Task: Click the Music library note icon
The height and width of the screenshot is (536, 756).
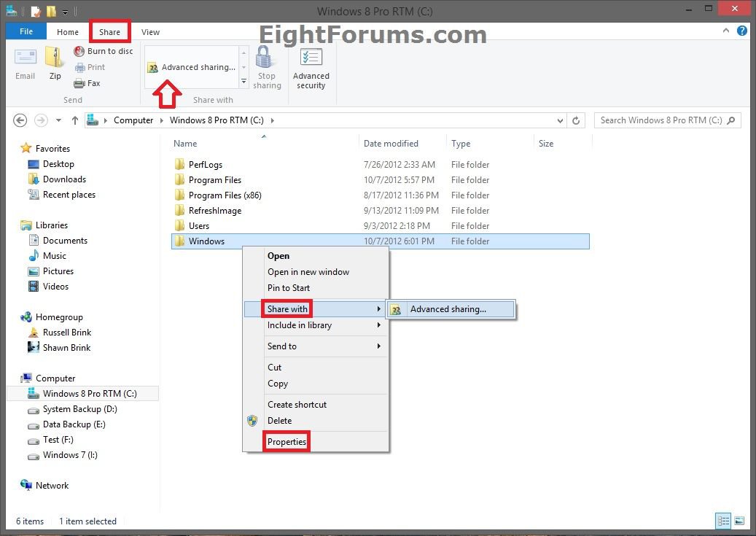Action: click(34, 256)
